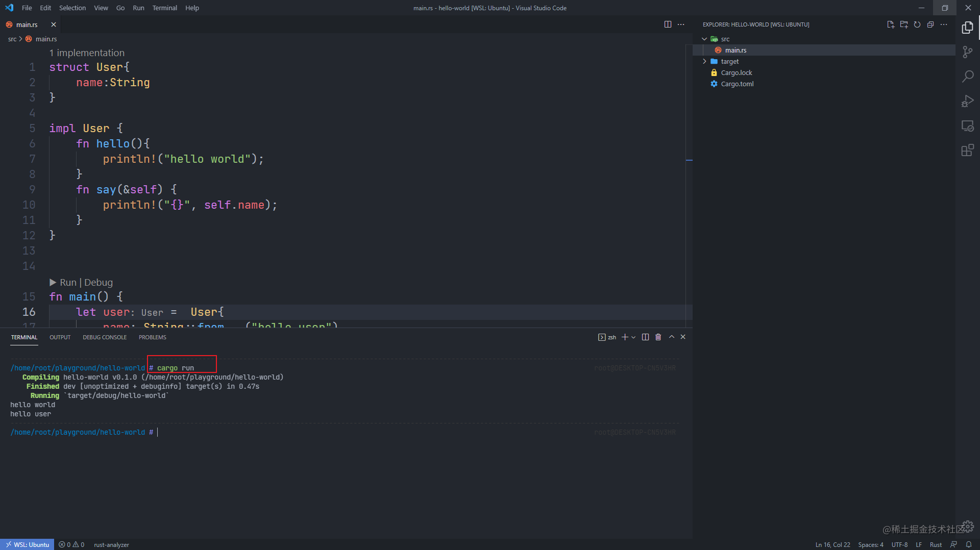Collapse the src folder
The image size is (980, 550).
705,39
